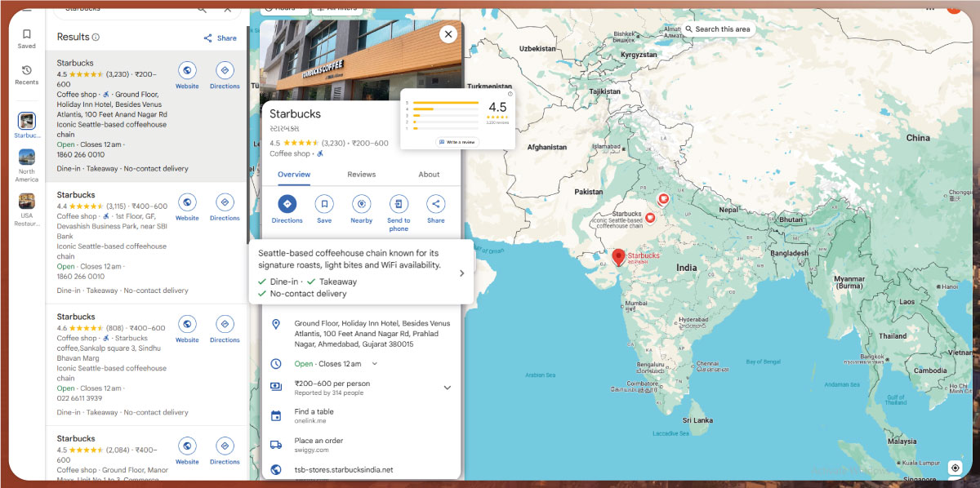Click the Pakistan label on the map

coord(588,192)
